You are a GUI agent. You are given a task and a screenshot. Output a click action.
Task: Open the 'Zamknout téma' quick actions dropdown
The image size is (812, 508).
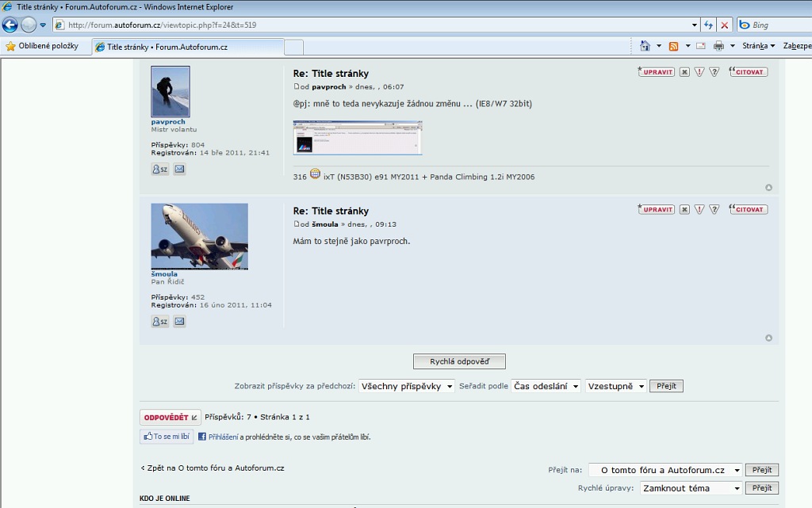tap(691, 488)
